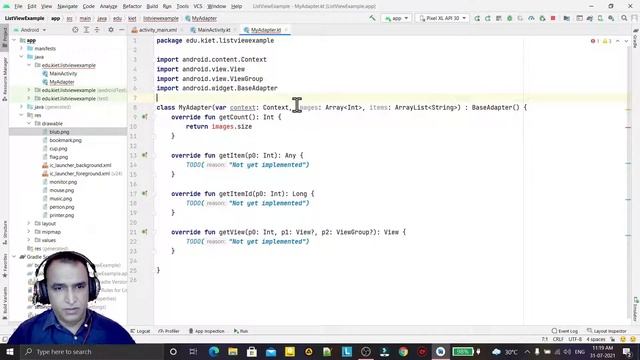Image resolution: width=640 pixels, height=360 pixels.
Task: Close the MyAdapter.kt editor tab
Action: pos(286,30)
